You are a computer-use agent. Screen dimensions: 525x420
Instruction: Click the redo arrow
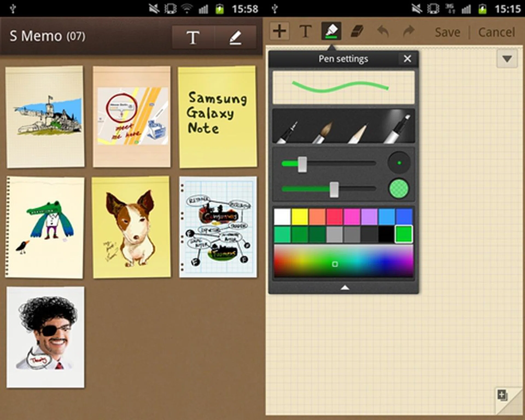(409, 31)
